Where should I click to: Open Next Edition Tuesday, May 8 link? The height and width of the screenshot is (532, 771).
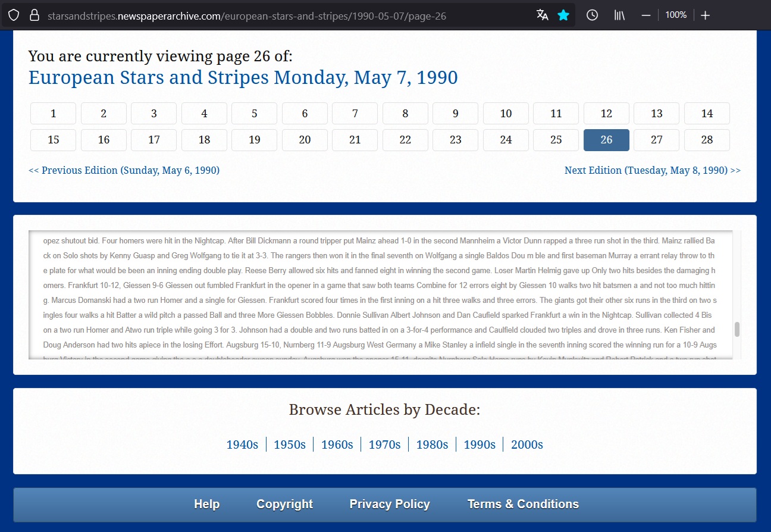click(x=652, y=170)
